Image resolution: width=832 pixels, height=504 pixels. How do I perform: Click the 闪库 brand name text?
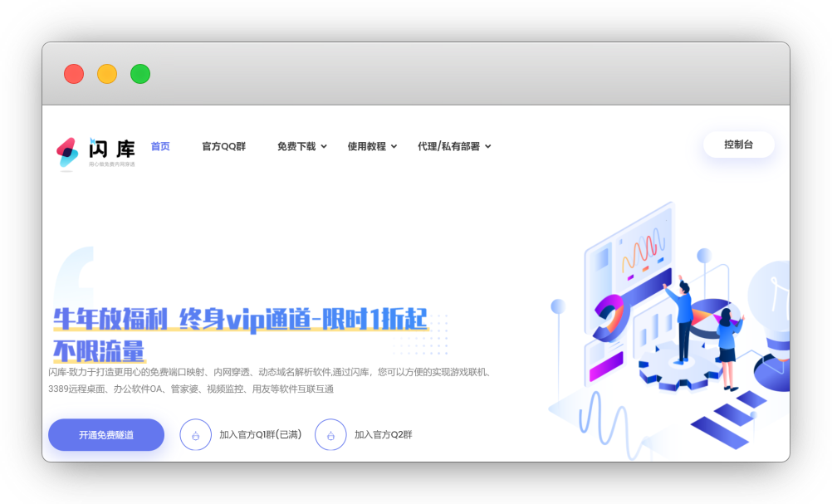[112, 149]
